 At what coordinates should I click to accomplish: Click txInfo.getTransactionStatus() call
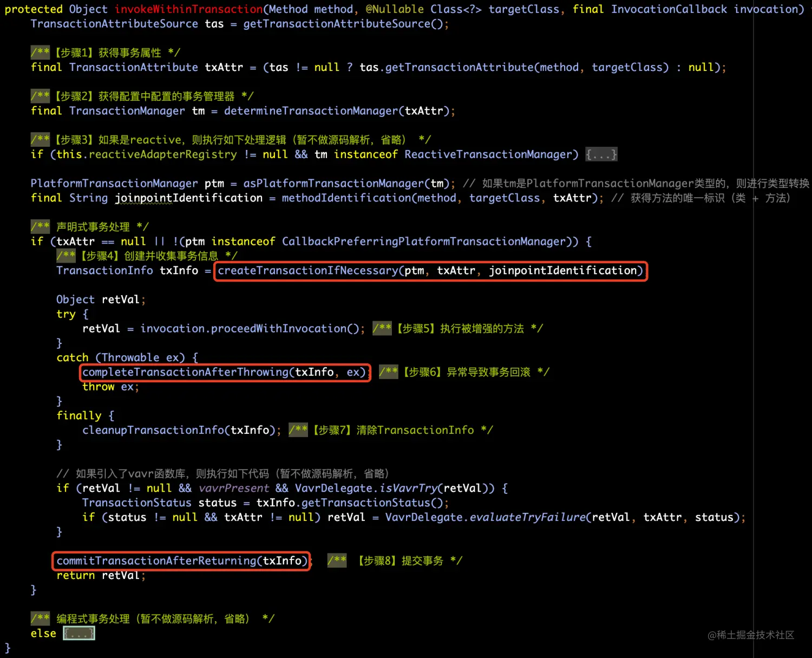(x=350, y=503)
